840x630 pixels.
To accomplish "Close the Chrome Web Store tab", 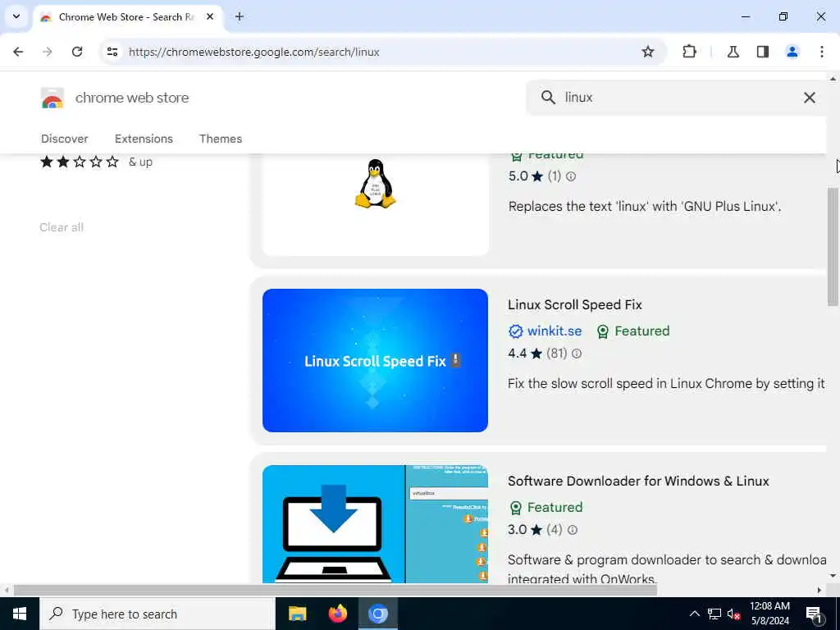I will click(210, 16).
